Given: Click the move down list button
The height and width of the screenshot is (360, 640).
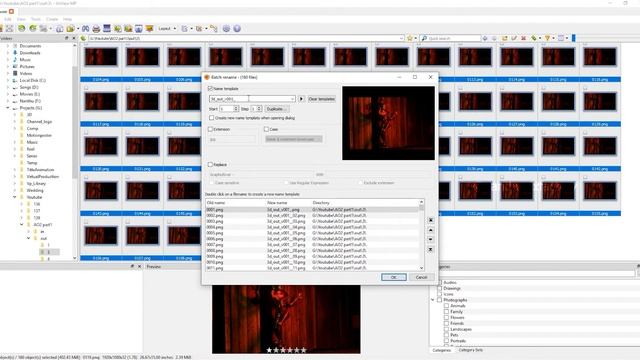Looking at the screenshot, I should coord(430,240).
